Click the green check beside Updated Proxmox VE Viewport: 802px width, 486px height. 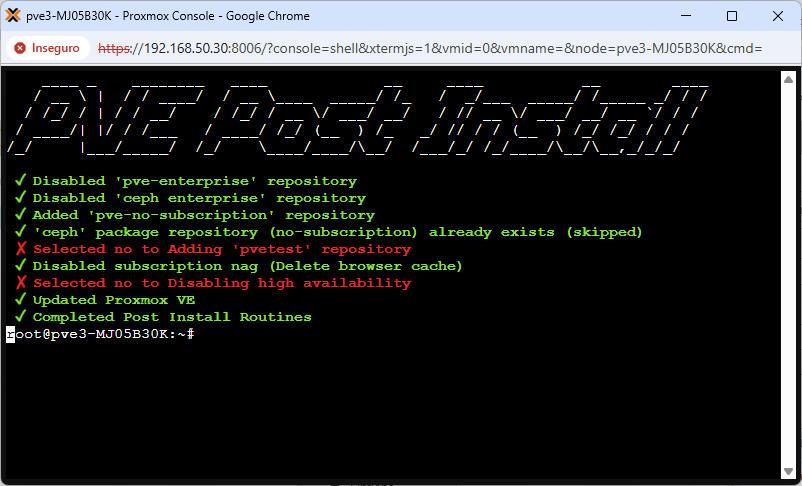tap(20, 299)
